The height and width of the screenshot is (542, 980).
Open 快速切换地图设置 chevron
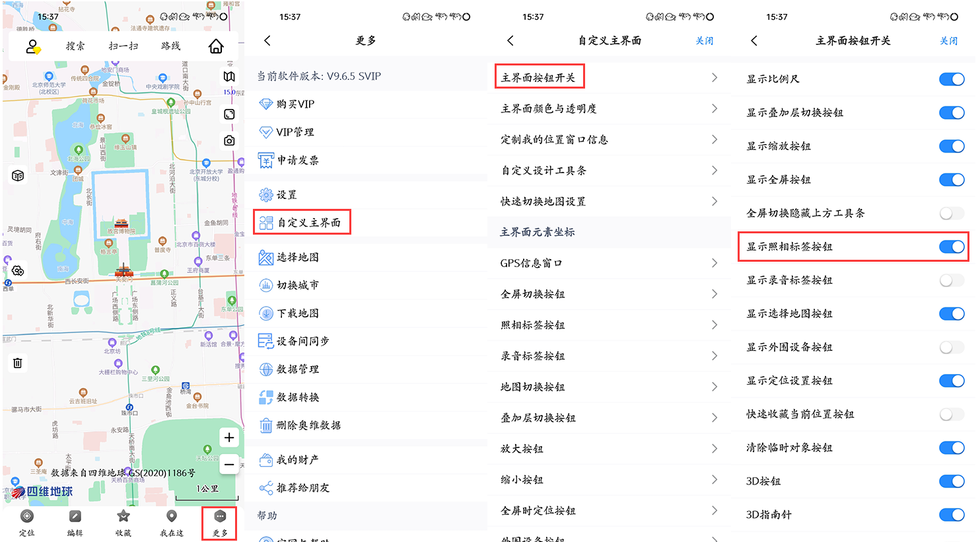pos(715,201)
